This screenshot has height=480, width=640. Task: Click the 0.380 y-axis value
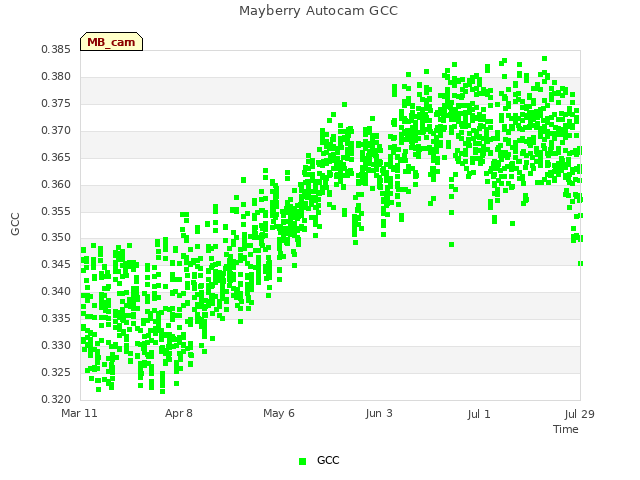click(x=56, y=77)
